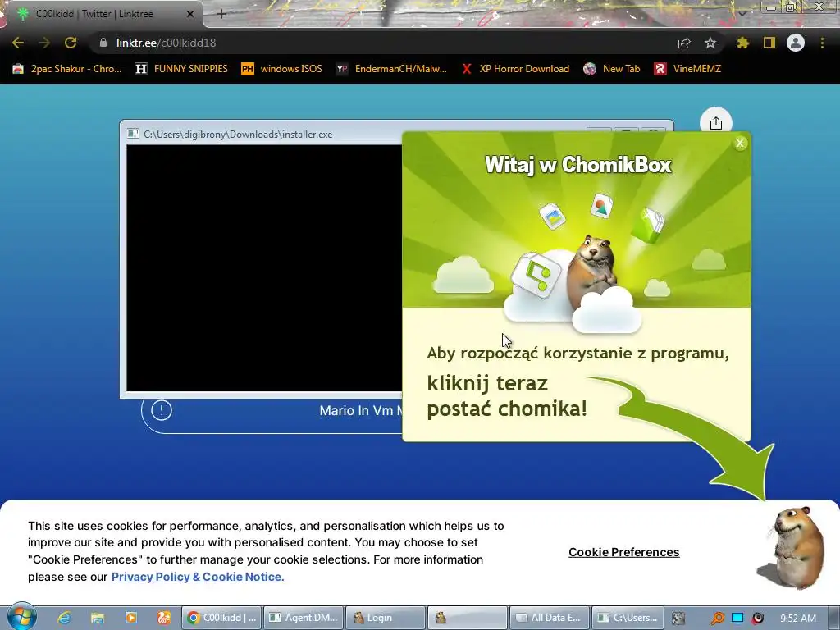Click the Linktree share button
This screenshot has height=630, width=840.
pyautogui.click(x=715, y=123)
